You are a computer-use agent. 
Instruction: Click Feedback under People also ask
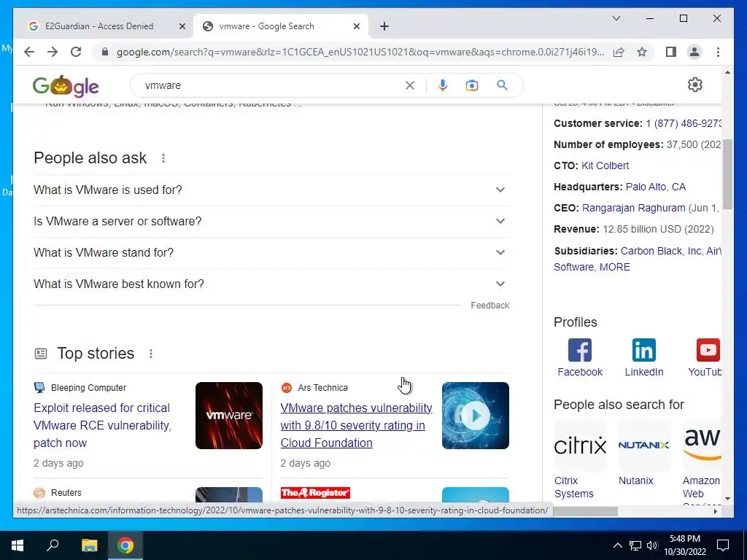coord(489,306)
